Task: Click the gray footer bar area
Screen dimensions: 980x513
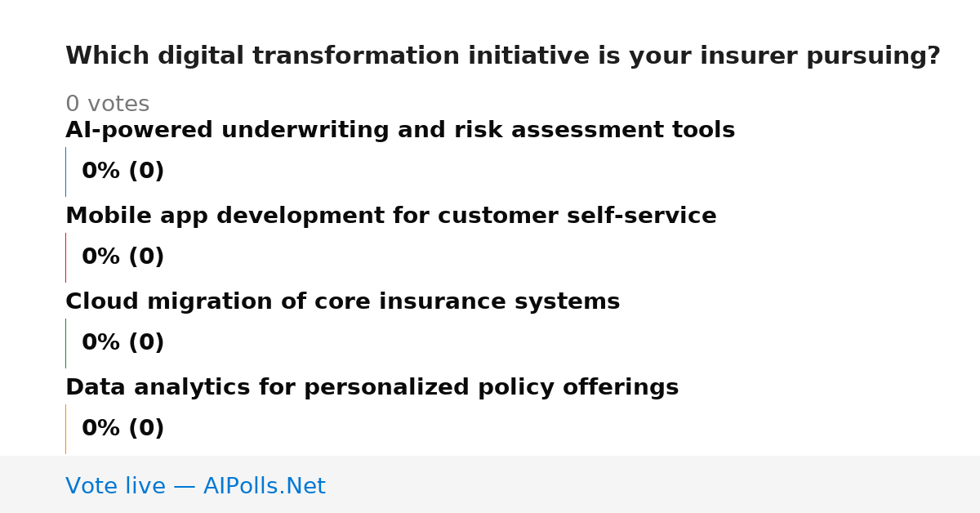Action: click(490, 484)
